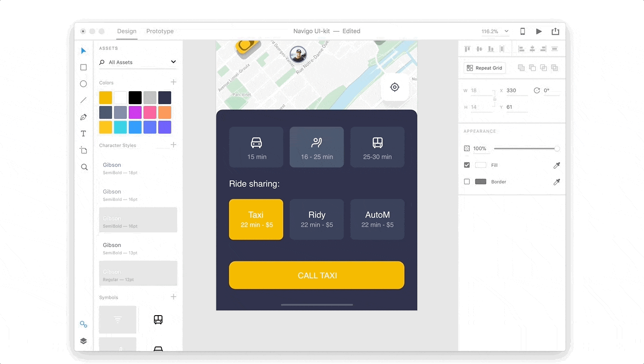The width and height of the screenshot is (644, 364).
Task: Pick the Ellipse tool
Action: (83, 84)
